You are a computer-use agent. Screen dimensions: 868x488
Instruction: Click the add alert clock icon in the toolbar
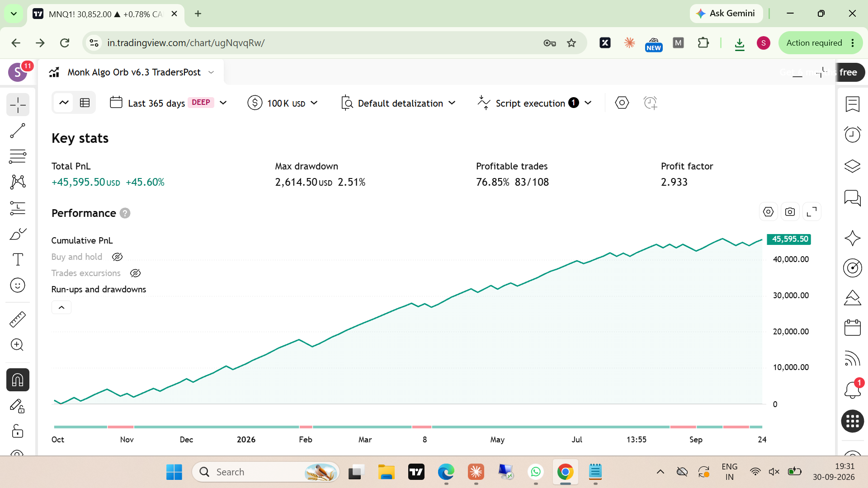[650, 103]
